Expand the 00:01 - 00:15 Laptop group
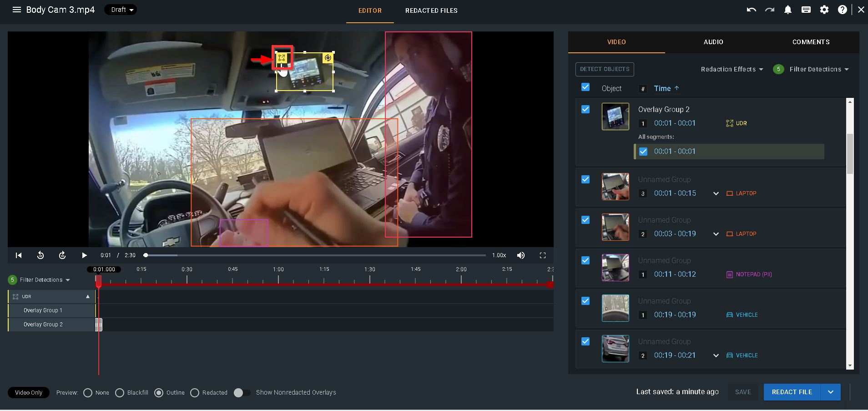This screenshot has width=868, height=411. (716, 193)
